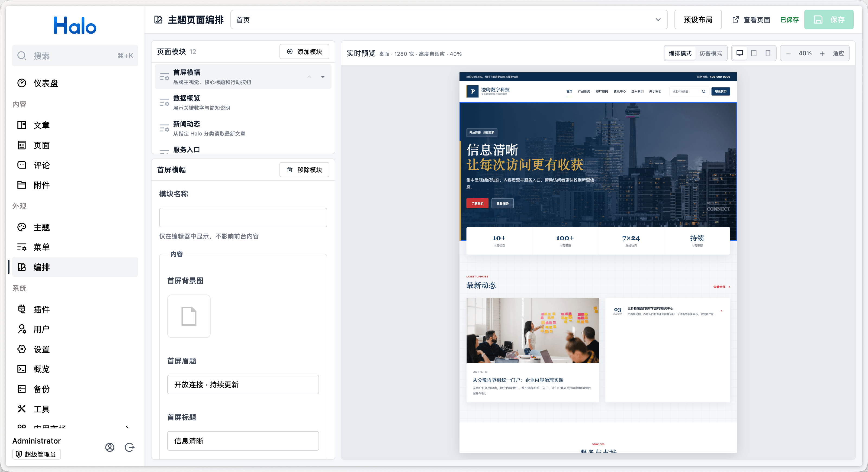868x472 pixels.
Task: Select the 首屏横幅 module row
Action: [243, 77]
